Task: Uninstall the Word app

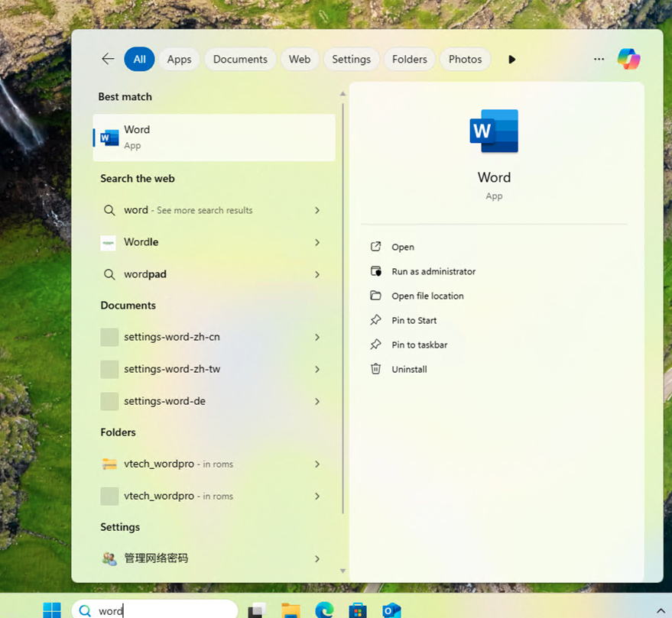Action: (x=407, y=369)
